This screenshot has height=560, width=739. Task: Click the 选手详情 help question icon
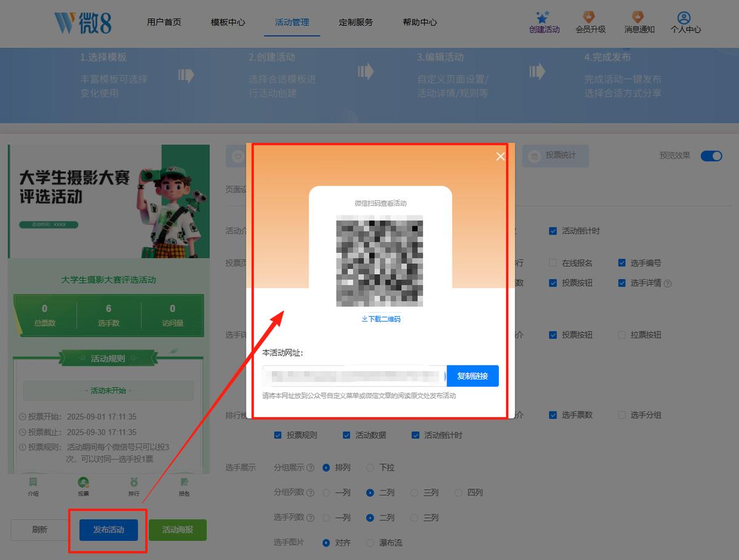[668, 284]
